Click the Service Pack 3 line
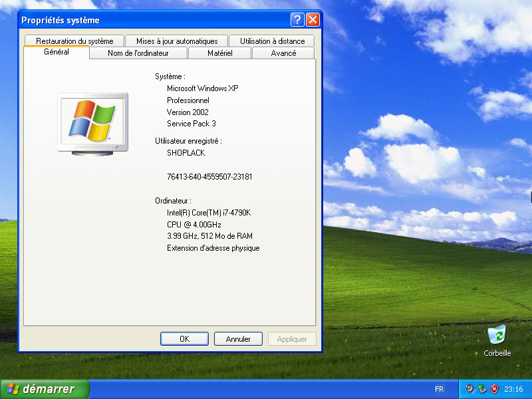 point(192,124)
